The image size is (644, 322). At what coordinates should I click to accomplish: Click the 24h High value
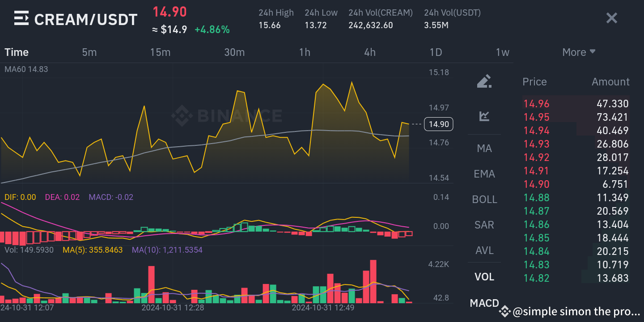(270, 25)
